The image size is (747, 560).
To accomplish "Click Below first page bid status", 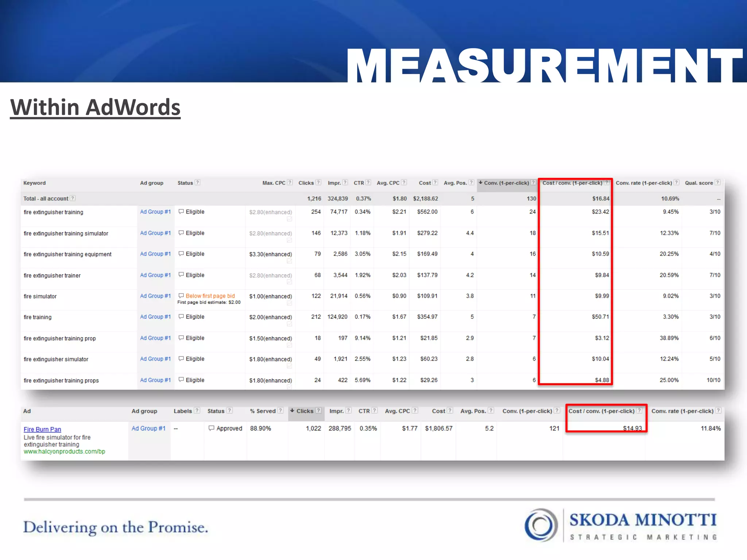I will [x=210, y=296].
